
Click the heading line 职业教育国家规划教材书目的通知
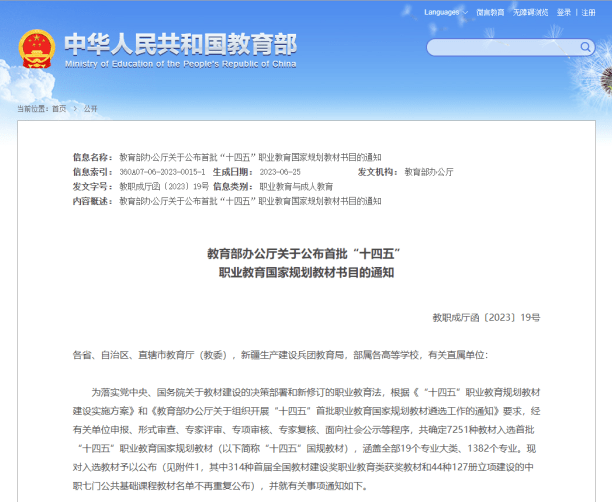click(306, 272)
